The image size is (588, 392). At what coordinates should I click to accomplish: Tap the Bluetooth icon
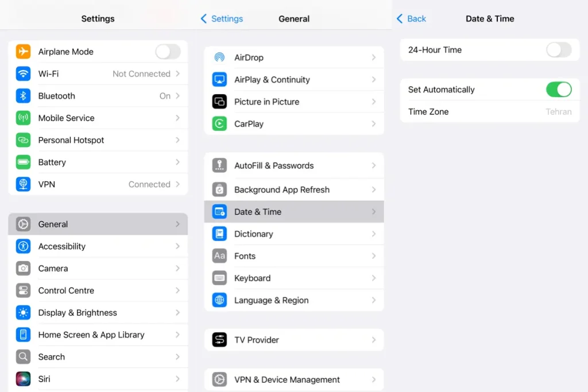23,96
